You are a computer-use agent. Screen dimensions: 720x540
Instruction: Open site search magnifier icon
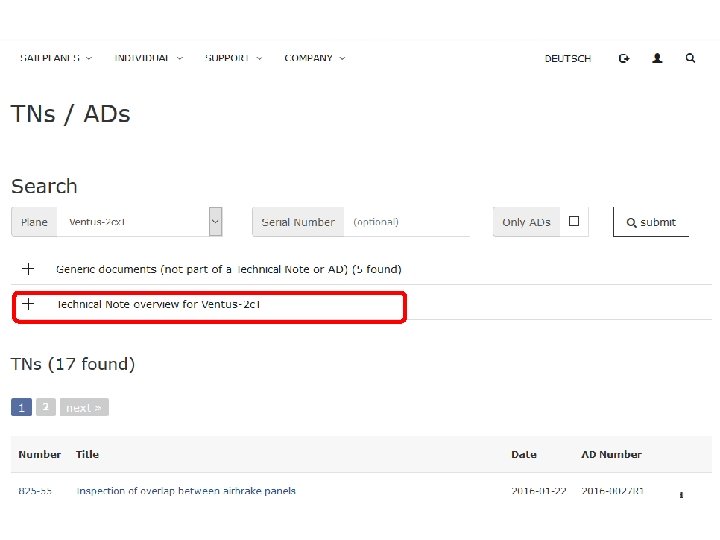pos(690,58)
